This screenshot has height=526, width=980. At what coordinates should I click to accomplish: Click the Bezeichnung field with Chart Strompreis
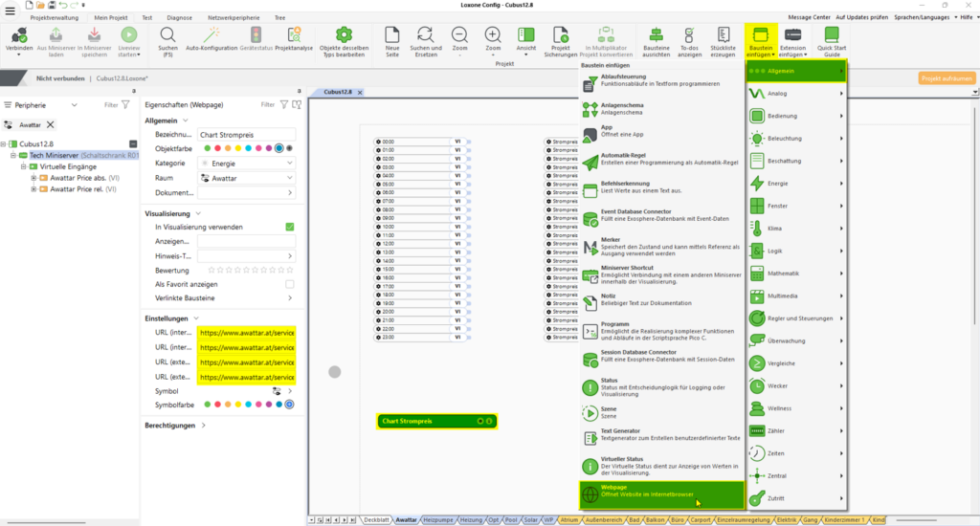coord(246,135)
